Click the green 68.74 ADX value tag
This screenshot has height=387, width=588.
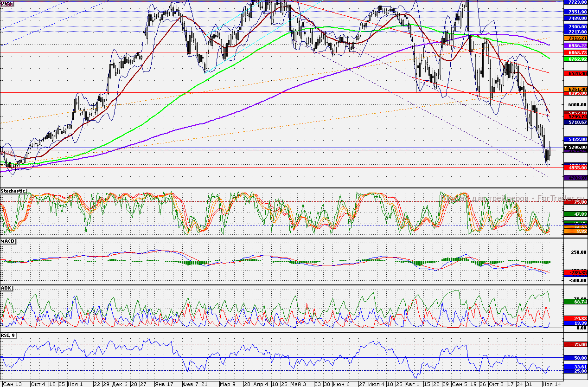(575, 302)
